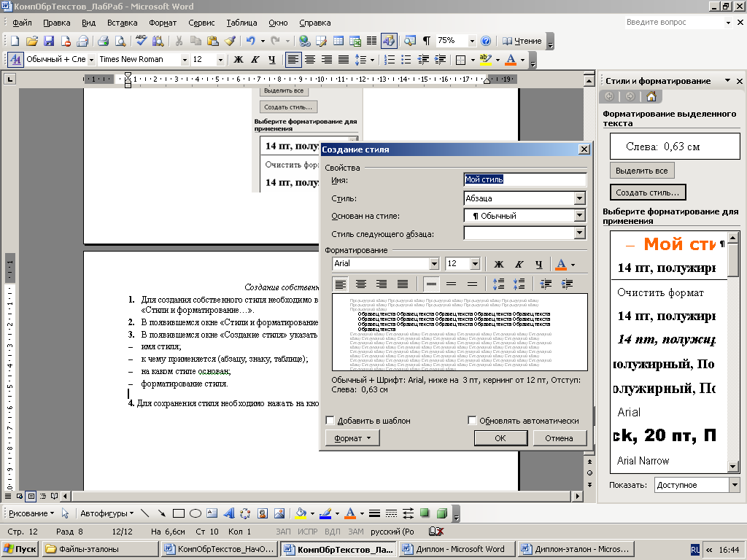This screenshot has width=747, height=560.
Task: Toggle align left in style dialog
Action: [x=341, y=284]
